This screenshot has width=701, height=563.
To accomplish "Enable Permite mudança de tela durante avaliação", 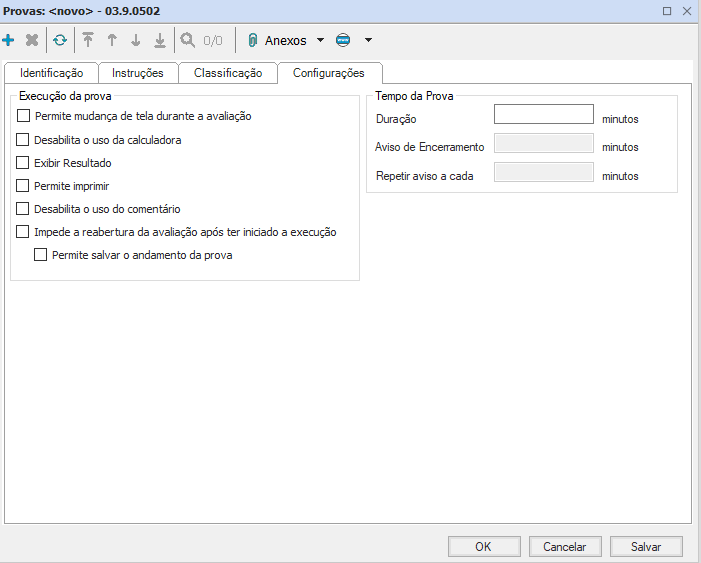I will [24, 117].
